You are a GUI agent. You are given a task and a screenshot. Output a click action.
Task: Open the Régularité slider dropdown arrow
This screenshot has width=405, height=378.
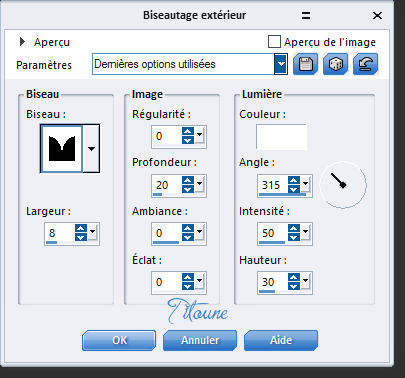(x=200, y=135)
